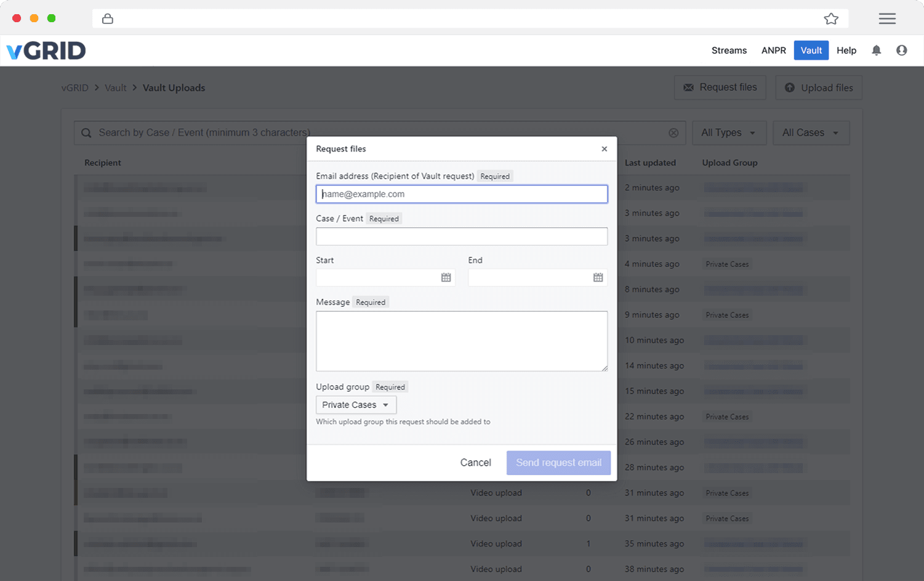Screen dimensions: 924x581
Task: Click the notifications bell icon
Action: click(x=876, y=51)
